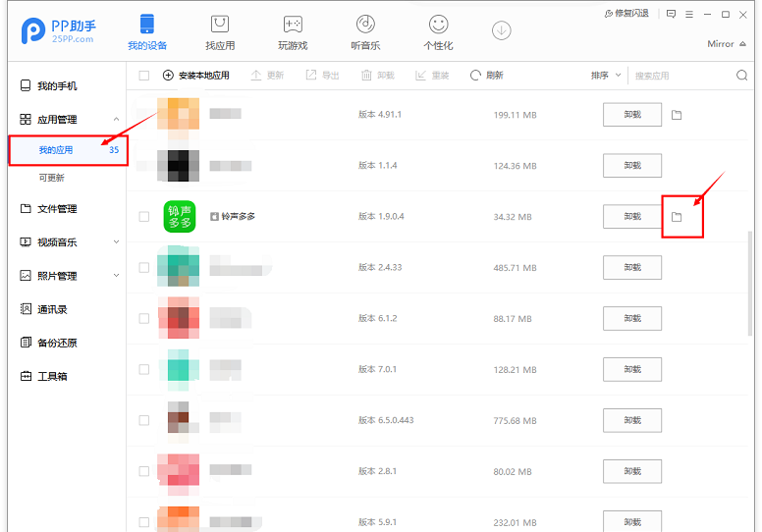Viewport: 762px width, 532px height.
Task: Open the 个性化 personalization section
Action: click(438, 25)
